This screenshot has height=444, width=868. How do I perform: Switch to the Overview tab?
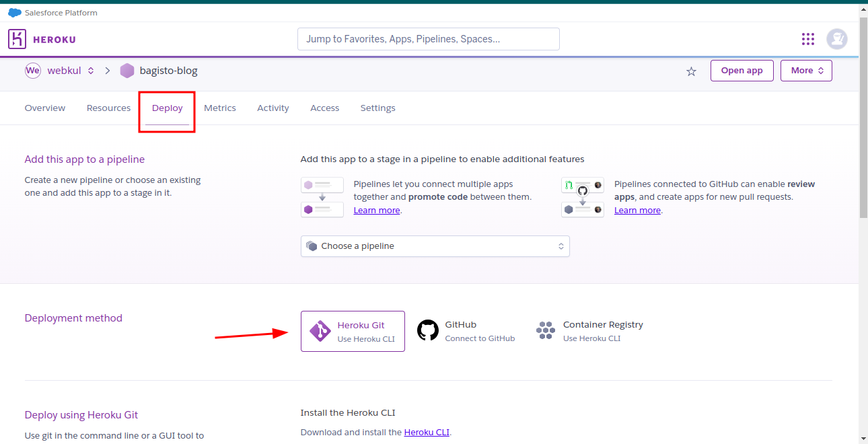coord(45,108)
